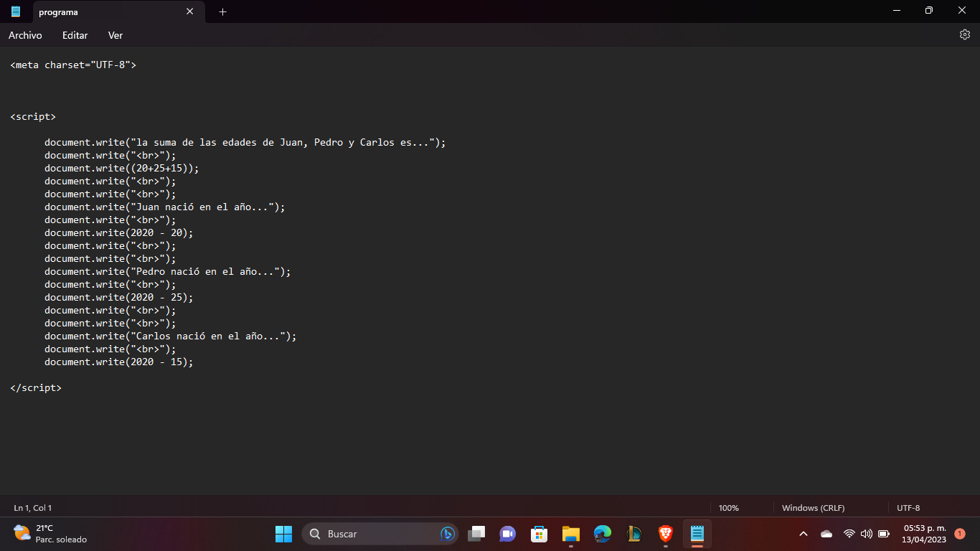980x551 pixels.
Task: Open the battery tray icon
Action: [884, 534]
